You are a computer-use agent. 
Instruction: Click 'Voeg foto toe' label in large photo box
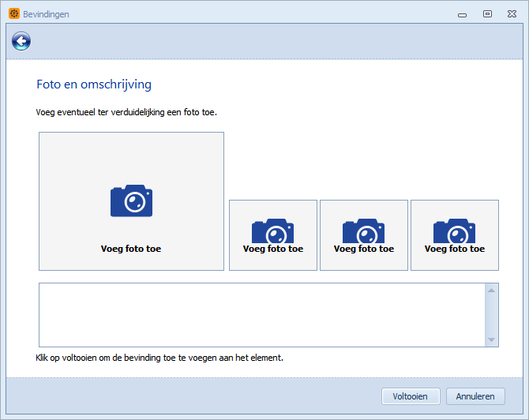pyautogui.click(x=131, y=249)
